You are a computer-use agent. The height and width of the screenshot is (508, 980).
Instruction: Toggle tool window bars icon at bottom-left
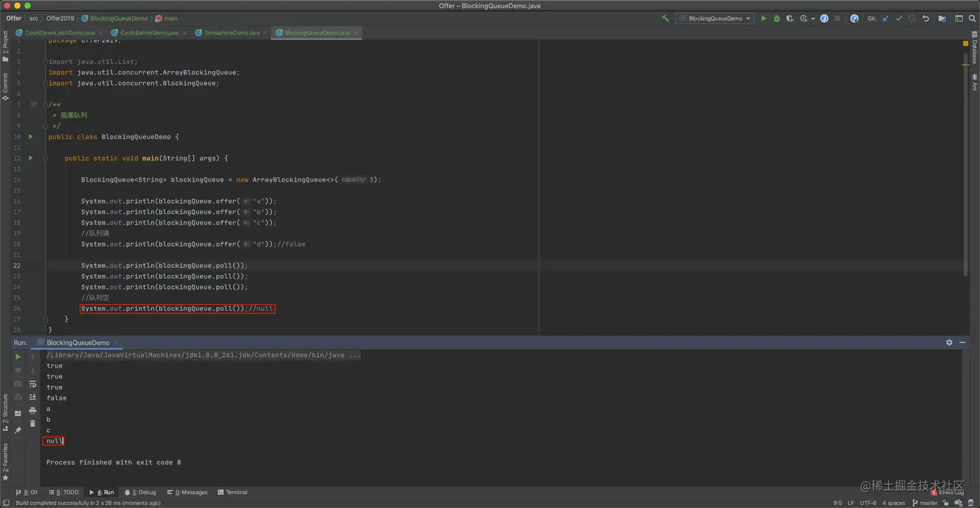(6, 503)
